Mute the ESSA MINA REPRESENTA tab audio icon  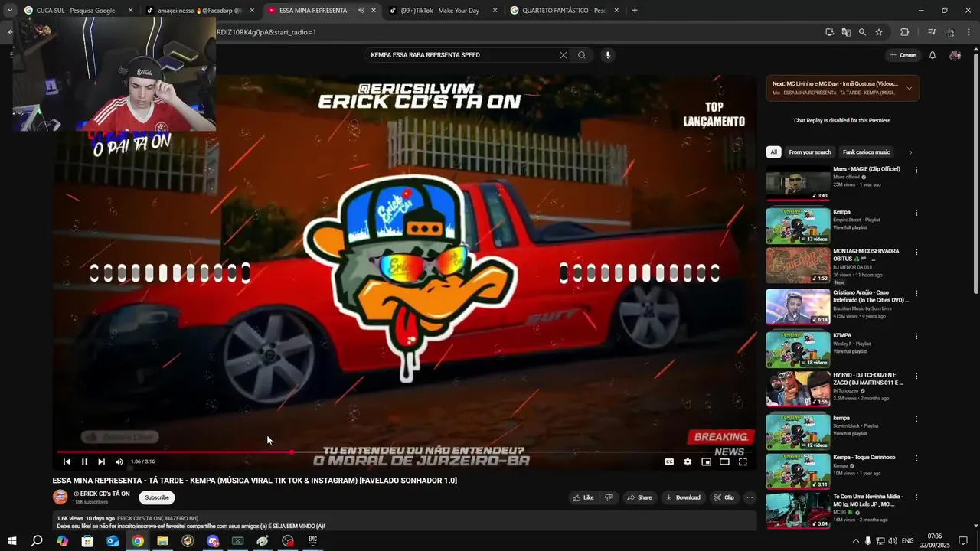[361, 11]
